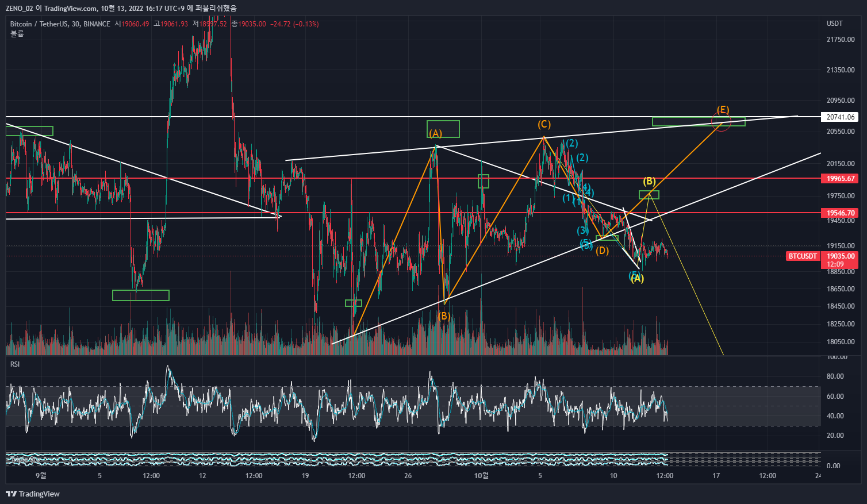The width and height of the screenshot is (867, 504).
Task: Click the 19546.70 red line price label
Action: [x=841, y=213]
